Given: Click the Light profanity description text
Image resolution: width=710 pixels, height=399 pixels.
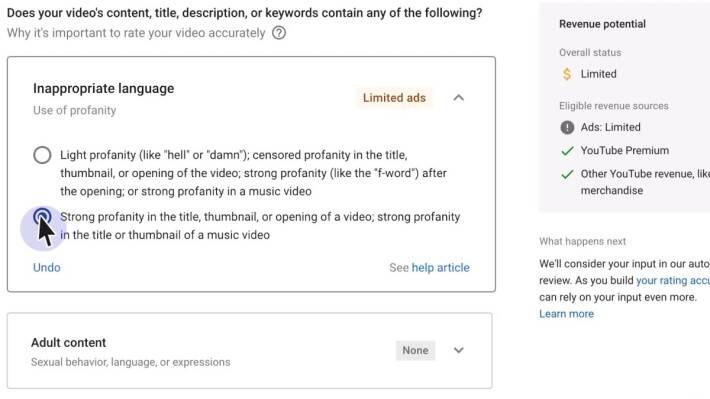Looking at the screenshot, I should (254, 173).
